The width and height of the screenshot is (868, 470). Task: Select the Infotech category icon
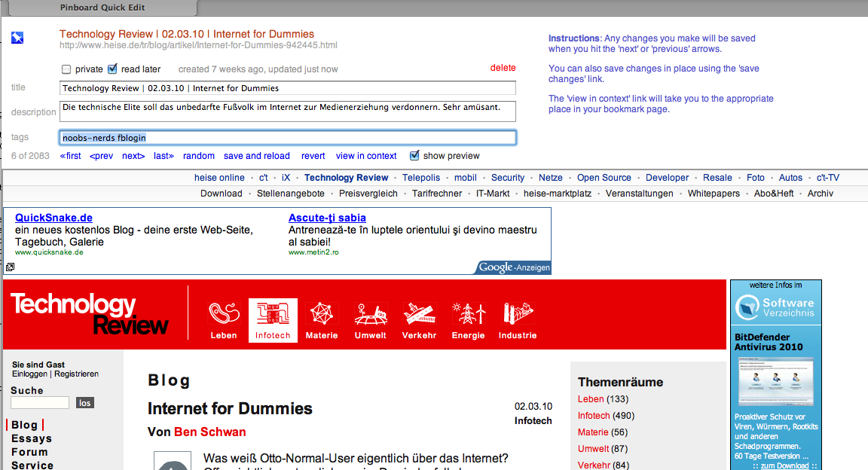(273, 320)
